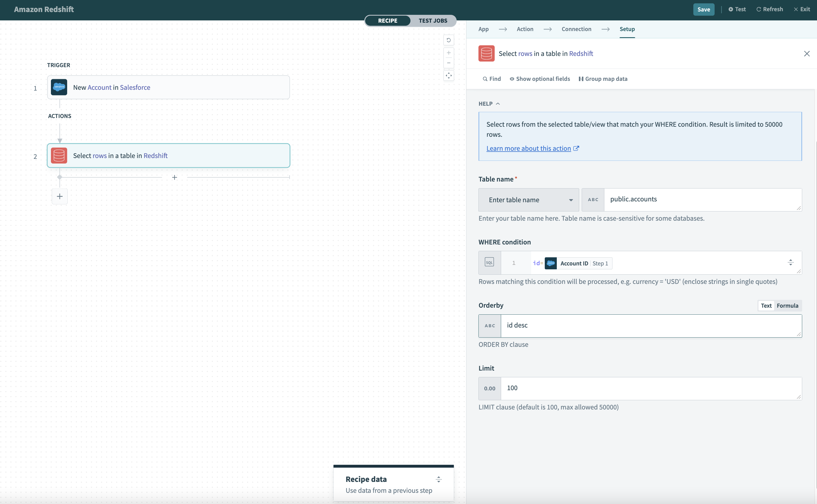This screenshot has height=504, width=817.
Task: Click the SQL icon in WHERE condition field
Action: [489, 262]
